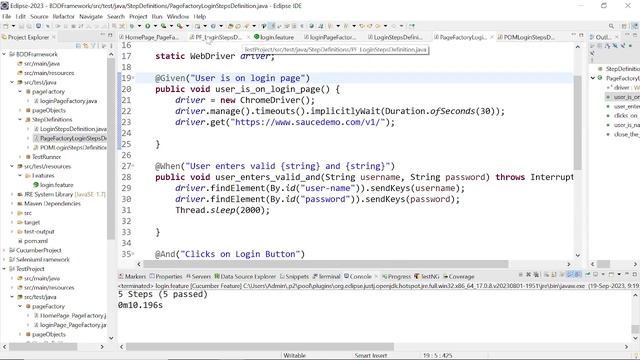Screen dimensions: 640x360
Task: Toggle Show Console on standard out change
Action: click(570, 275)
